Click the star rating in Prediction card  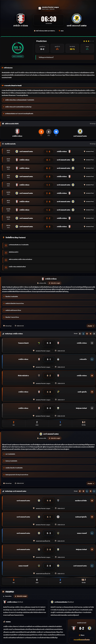click(88, 41)
